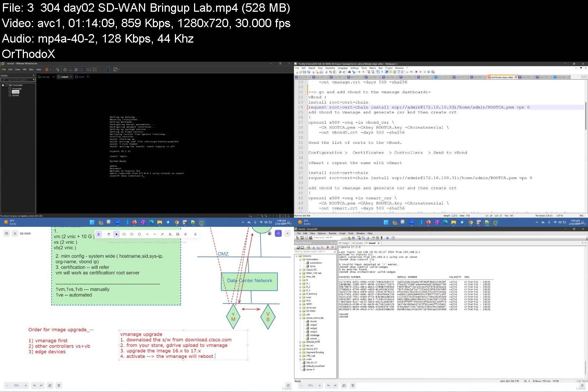Select the rectangle shape tool in whiteboard

(x=124, y=234)
